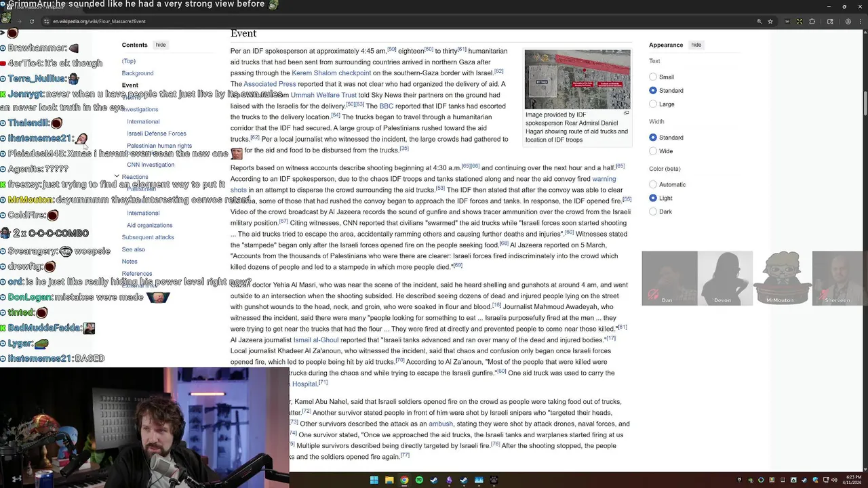This screenshot has height=488, width=868.
Task: Click MrMouton's participant tile
Action: (x=783, y=278)
